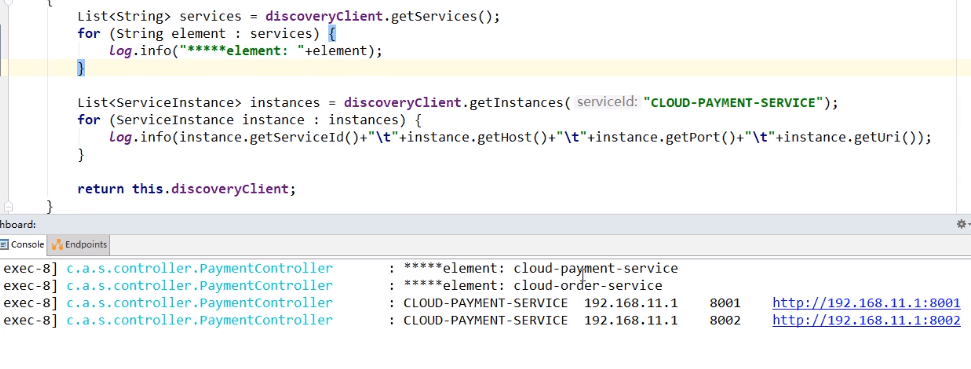Viewport: 971px width, 369px height.
Task: Click the highlighted closing brace of first loop
Action: click(x=81, y=68)
